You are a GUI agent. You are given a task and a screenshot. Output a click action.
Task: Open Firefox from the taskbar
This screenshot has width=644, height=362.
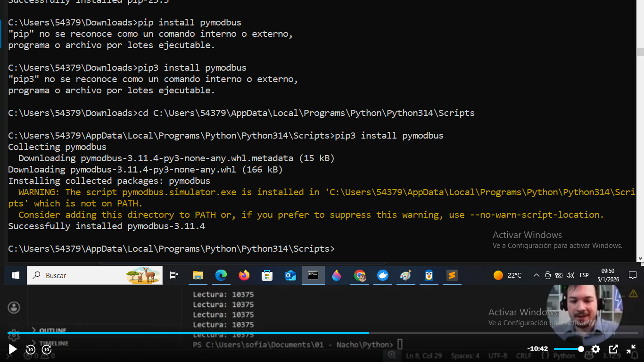click(x=244, y=275)
